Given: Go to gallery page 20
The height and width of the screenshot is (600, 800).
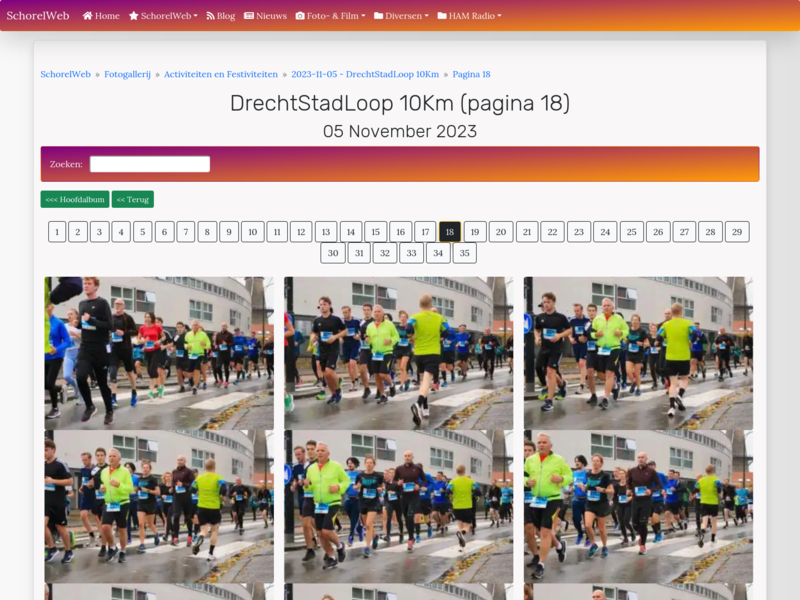Looking at the screenshot, I should coord(501,232).
